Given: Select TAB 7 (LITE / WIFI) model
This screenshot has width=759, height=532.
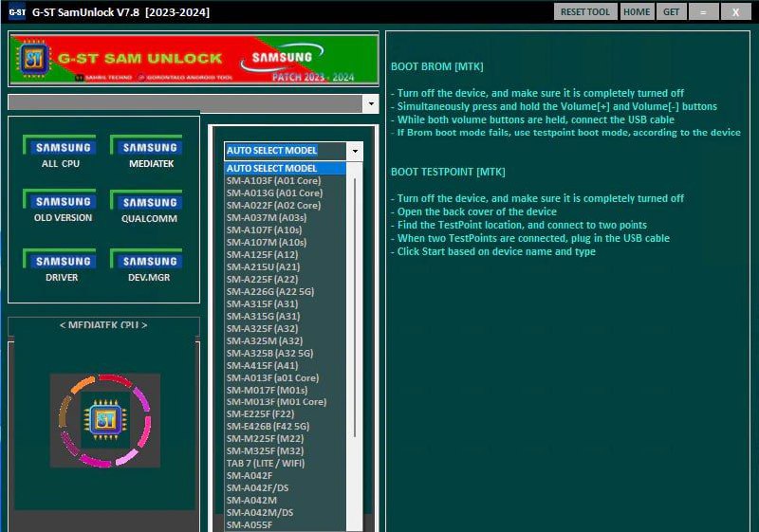Looking at the screenshot, I should point(286,464).
